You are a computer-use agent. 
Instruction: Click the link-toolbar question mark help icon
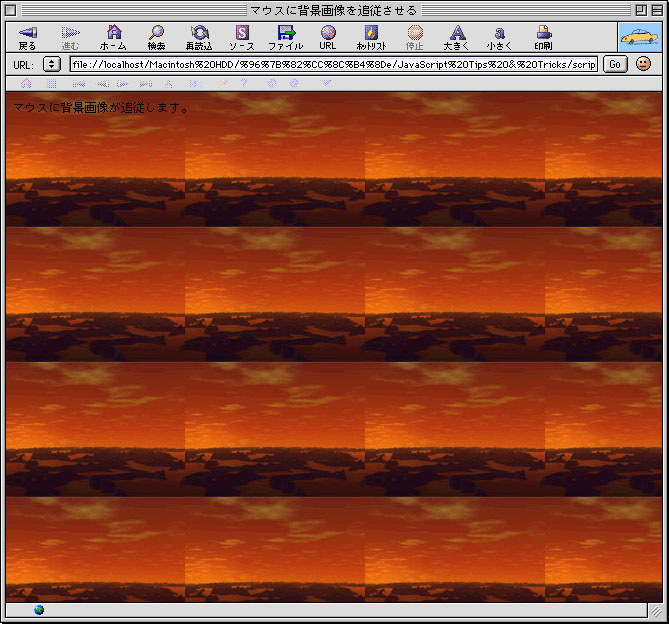244,83
